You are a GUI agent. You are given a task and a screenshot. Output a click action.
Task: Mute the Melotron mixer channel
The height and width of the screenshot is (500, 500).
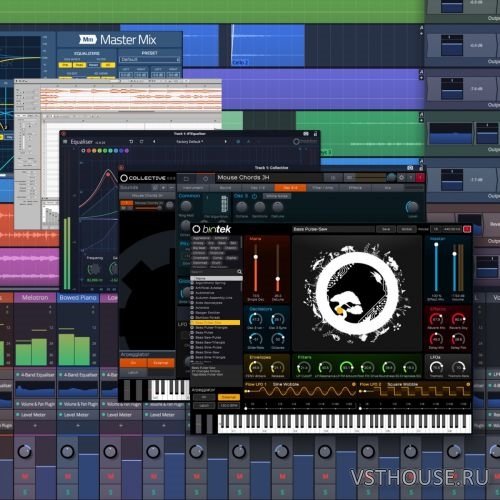coord(25,476)
